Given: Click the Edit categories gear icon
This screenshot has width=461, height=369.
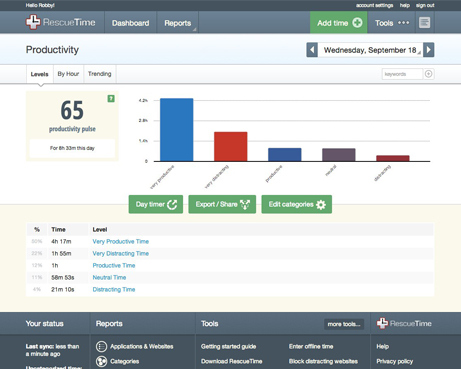Looking at the screenshot, I should pyautogui.click(x=321, y=204).
